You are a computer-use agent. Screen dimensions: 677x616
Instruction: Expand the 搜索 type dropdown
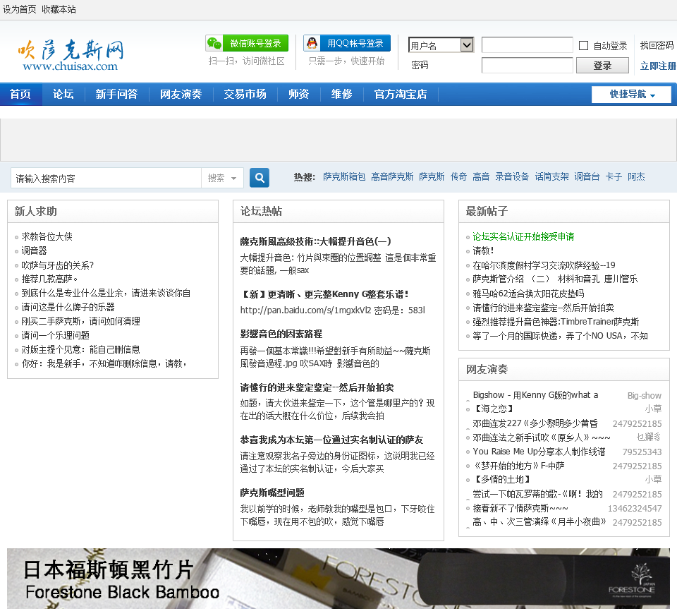(223, 179)
